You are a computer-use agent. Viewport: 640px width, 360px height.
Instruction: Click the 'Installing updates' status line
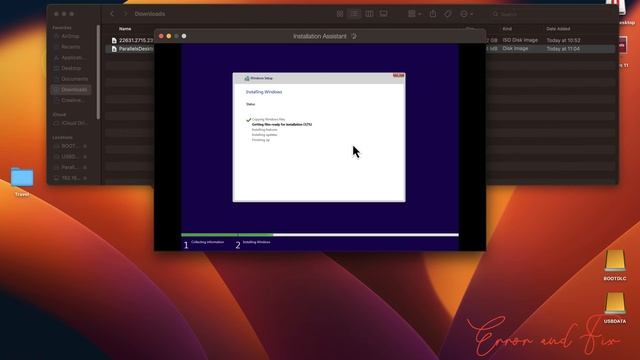(264, 135)
